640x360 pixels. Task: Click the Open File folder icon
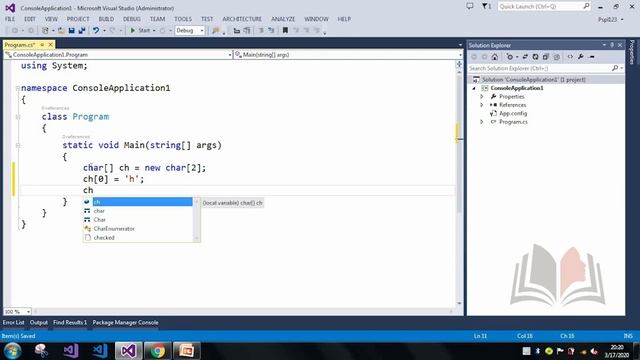click(61, 31)
